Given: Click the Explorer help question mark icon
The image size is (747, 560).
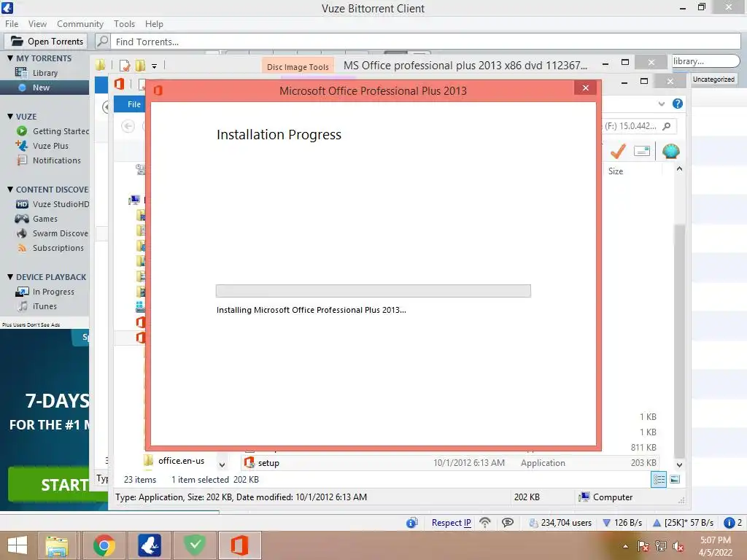Looking at the screenshot, I should [677, 104].
